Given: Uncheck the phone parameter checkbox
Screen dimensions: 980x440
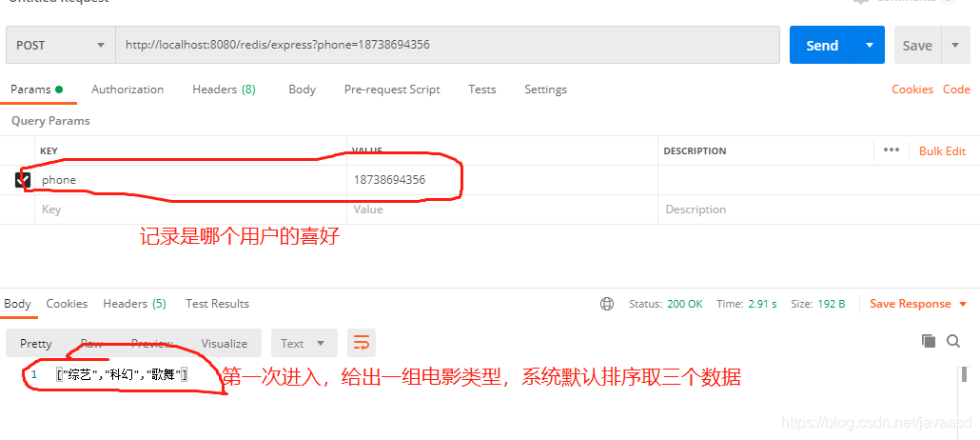Looking at the screenshot, I should pyautogui.click(x=23, y=180).
